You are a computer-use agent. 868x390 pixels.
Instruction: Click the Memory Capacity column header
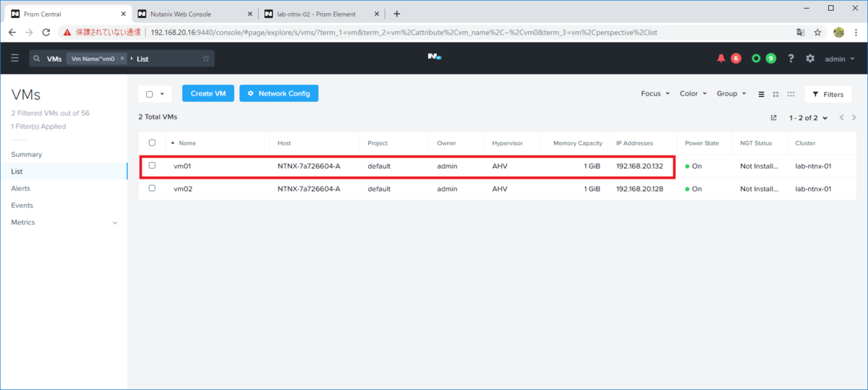click(577, 143)
